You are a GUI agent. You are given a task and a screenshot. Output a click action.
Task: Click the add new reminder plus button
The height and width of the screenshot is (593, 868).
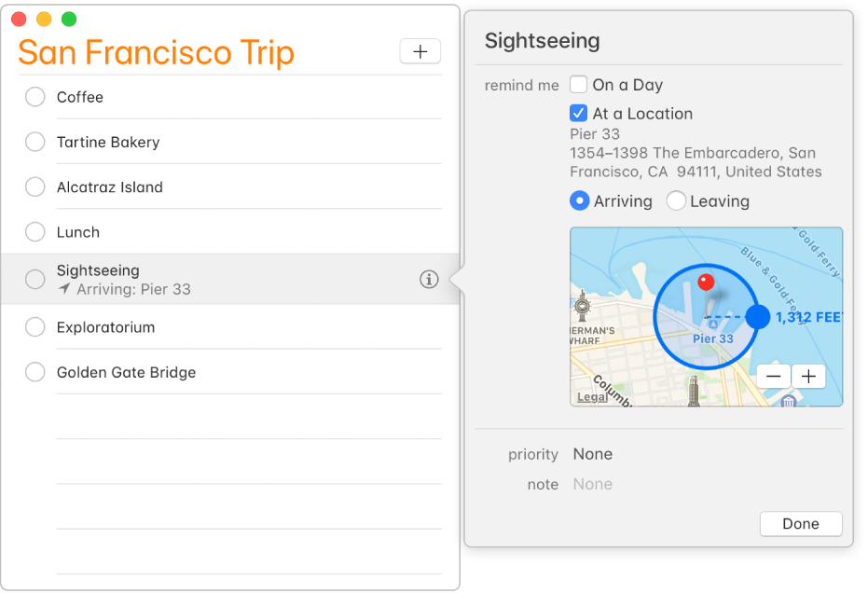pos(420,52)
